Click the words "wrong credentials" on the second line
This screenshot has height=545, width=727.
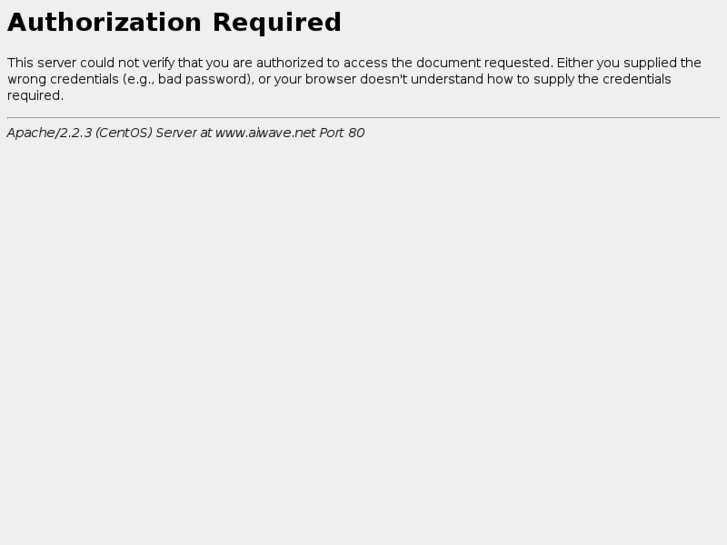[x=63, y=79]
